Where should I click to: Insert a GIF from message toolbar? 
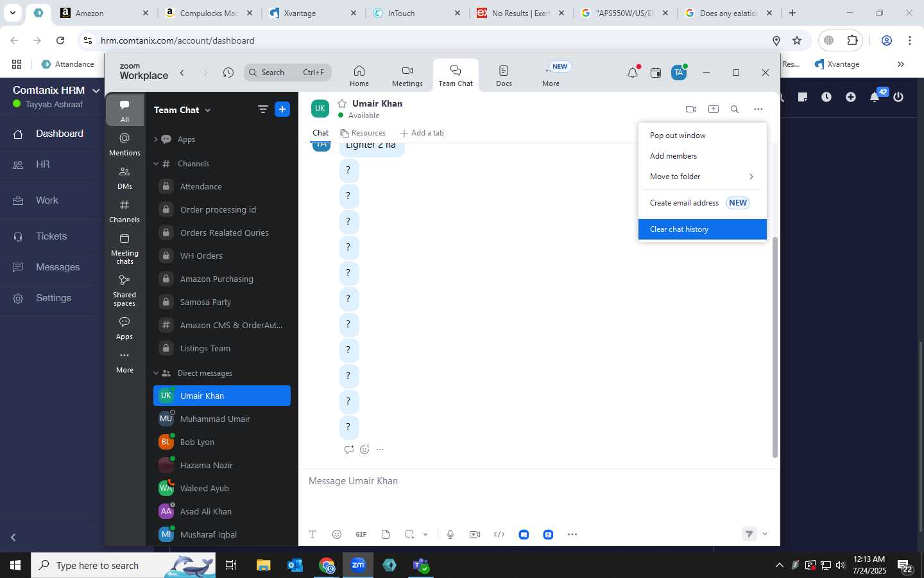tap(361, 534)
